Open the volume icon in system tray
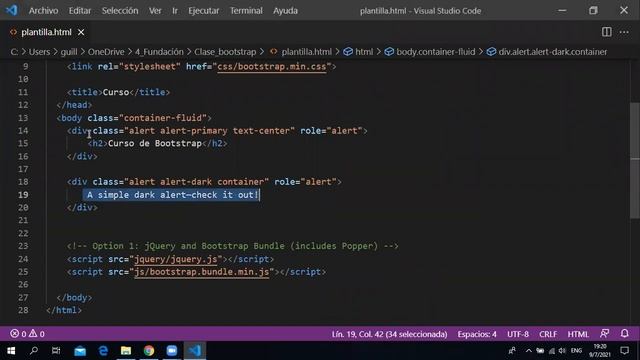Image resolution: width=640 pixels, height=360 pixels. (x=562, y=351)
